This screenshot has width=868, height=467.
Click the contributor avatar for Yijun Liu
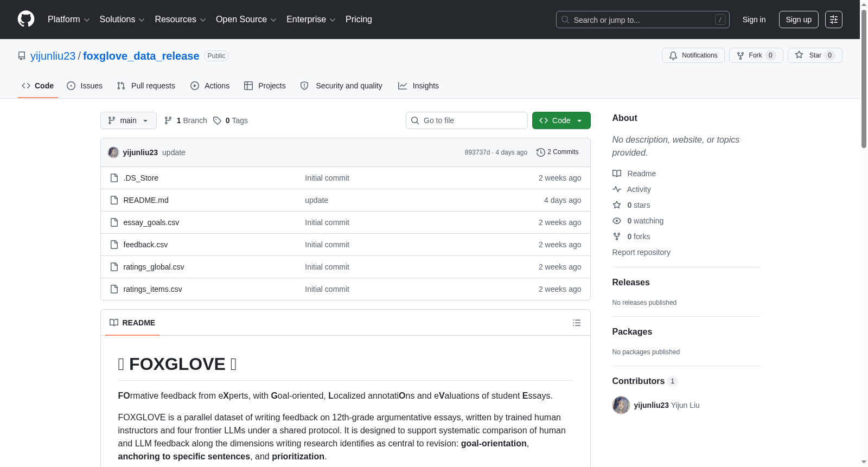tap(621, 405)
